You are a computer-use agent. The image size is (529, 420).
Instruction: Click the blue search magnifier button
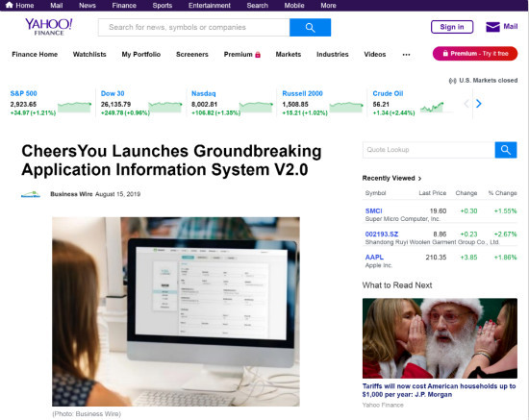tap(310, 27)
